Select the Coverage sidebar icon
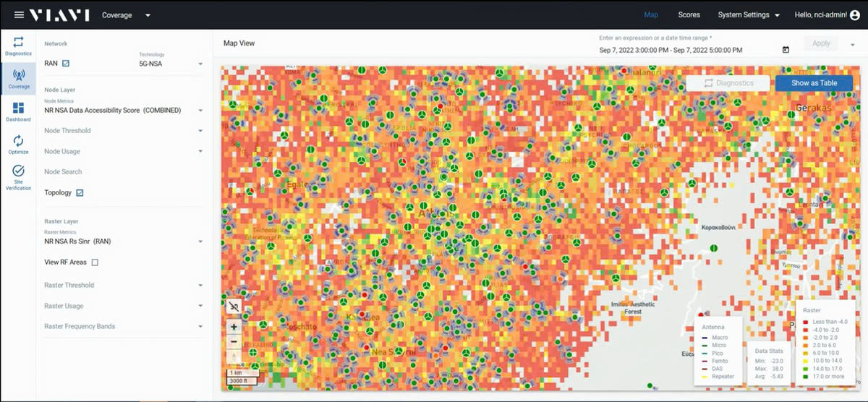The width and height of the screenshot is (868, 402). [19, 79]
